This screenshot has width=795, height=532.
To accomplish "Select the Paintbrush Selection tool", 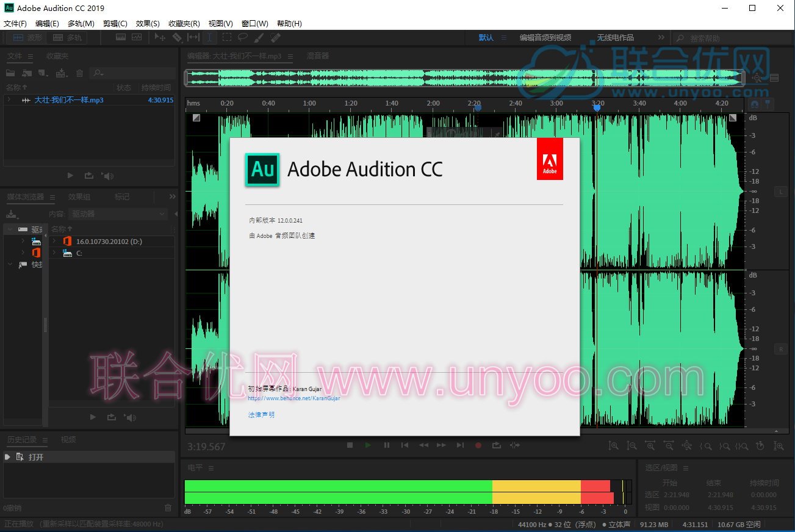I will (259, 38).
